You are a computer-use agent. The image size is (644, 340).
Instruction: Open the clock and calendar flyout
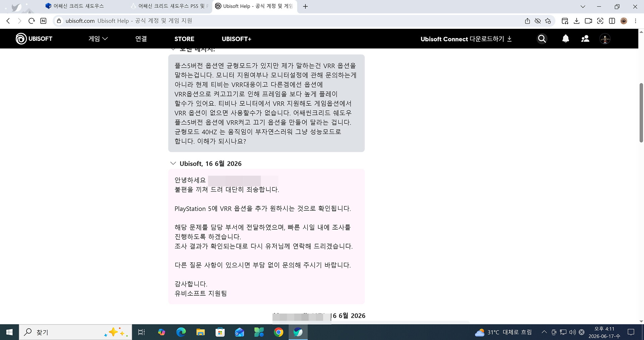click(x=604, y=332)
